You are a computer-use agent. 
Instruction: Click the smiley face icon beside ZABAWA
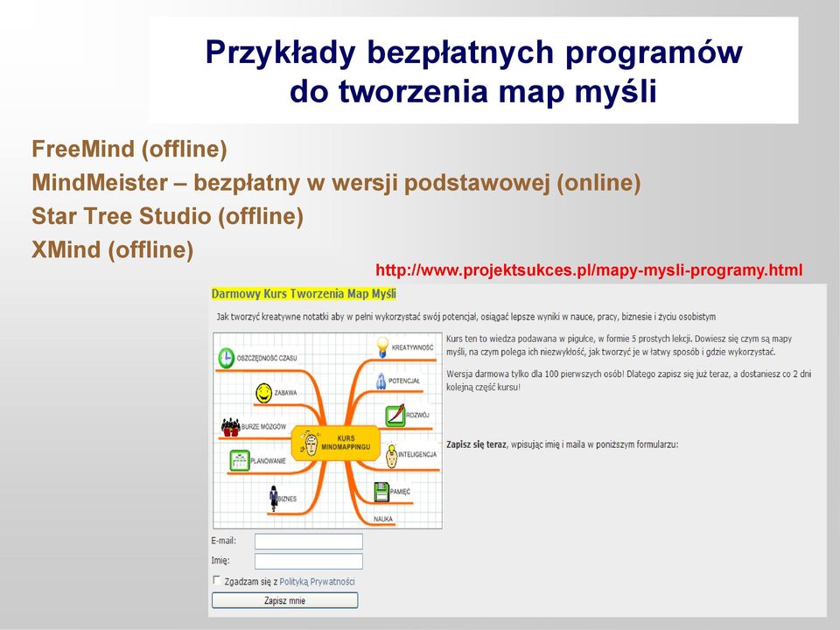click(x=263, y=393)
